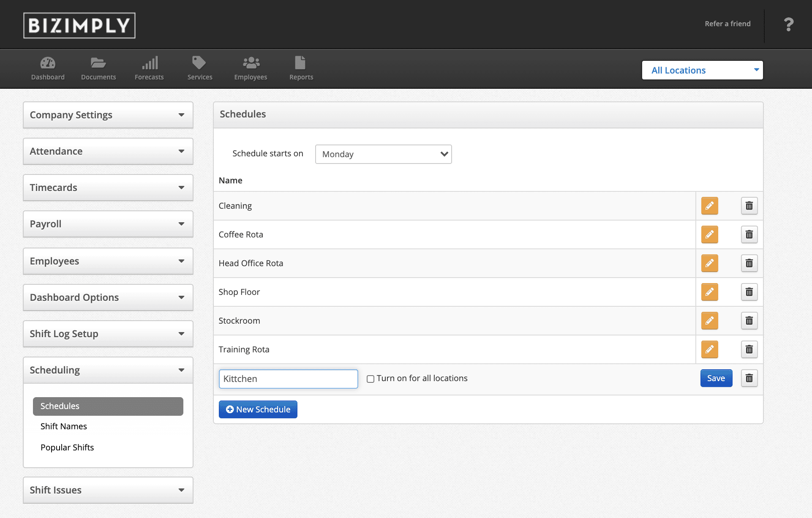The image size is (812, 518).
Task: Click the Kittchen name input field
Action: 288,379
